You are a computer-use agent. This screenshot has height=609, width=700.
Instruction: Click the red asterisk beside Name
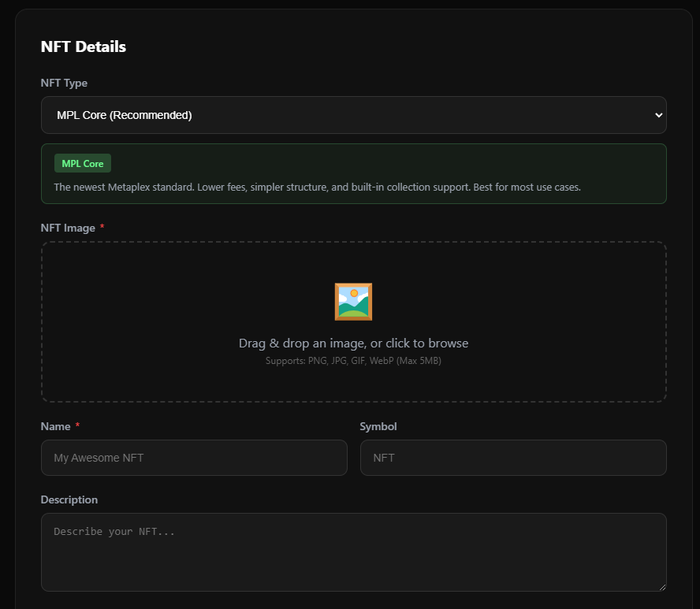77,426
